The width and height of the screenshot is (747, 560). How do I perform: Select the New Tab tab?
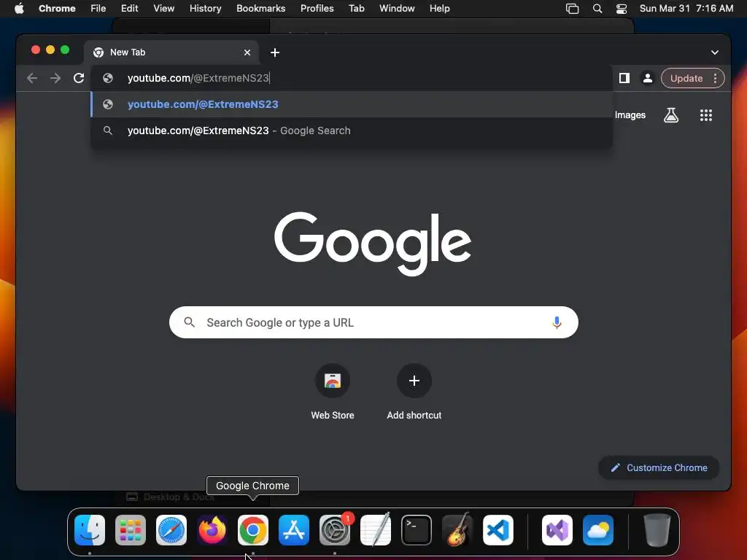171,52
